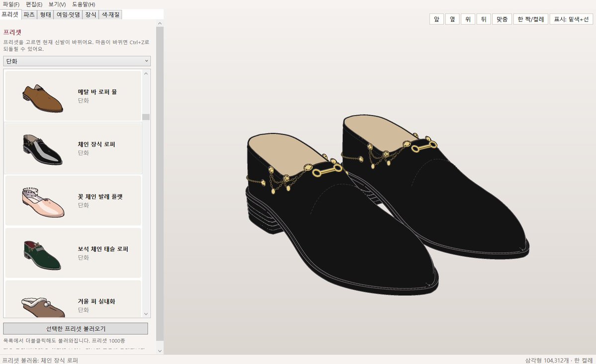The image size is (596, 364).
Task: Click the preset list's scroll-up arrow
Action: [x=146, y=73]
